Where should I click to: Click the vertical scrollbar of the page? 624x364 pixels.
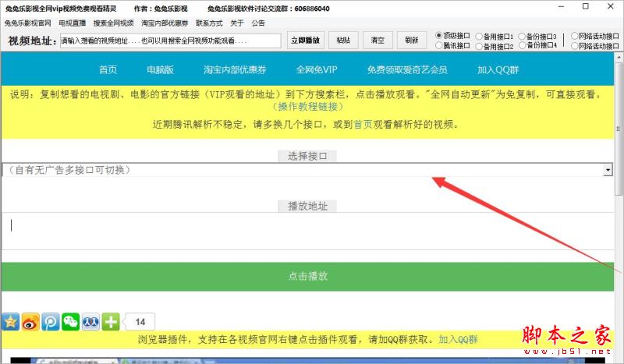[x=619, y=127]
